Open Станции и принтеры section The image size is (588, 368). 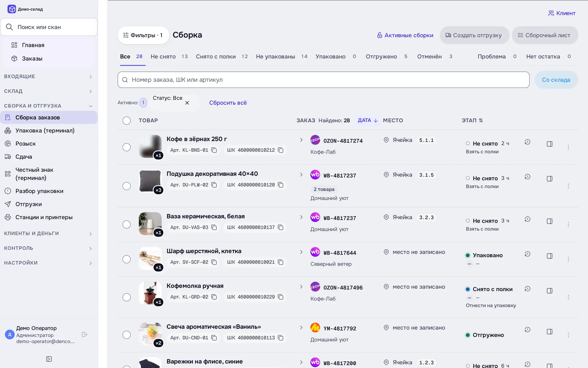(49, 217)
